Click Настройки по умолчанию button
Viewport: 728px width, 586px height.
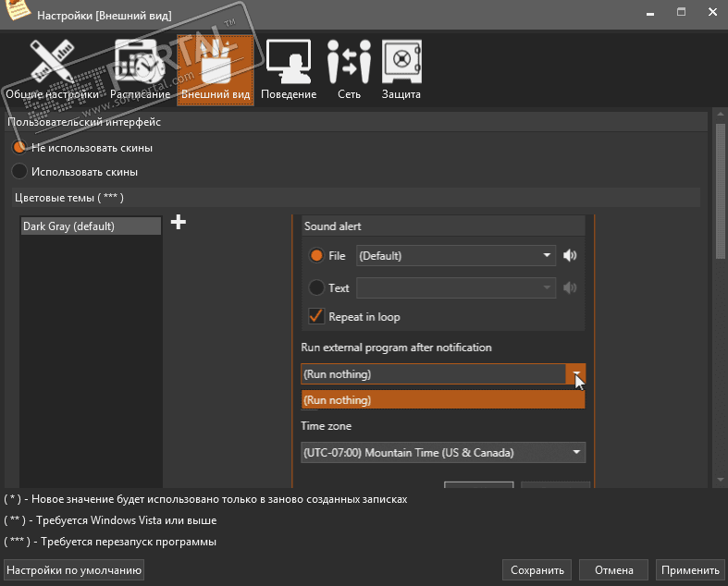[74, 569]
